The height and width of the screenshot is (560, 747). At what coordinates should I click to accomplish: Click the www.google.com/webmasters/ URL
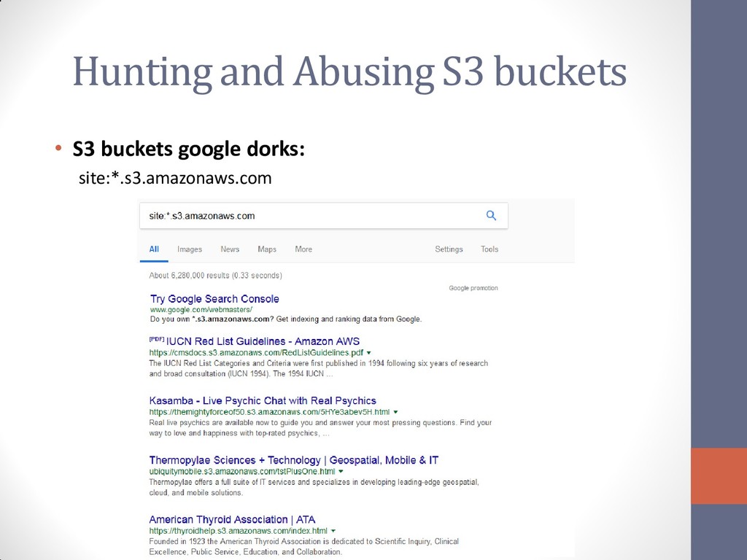(x=201, y=309)
